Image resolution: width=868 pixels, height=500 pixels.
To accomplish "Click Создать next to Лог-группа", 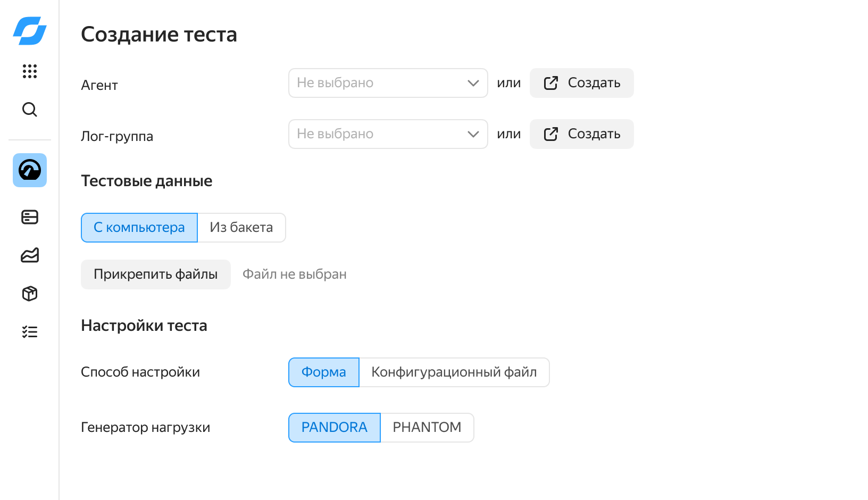I will 581,134.
